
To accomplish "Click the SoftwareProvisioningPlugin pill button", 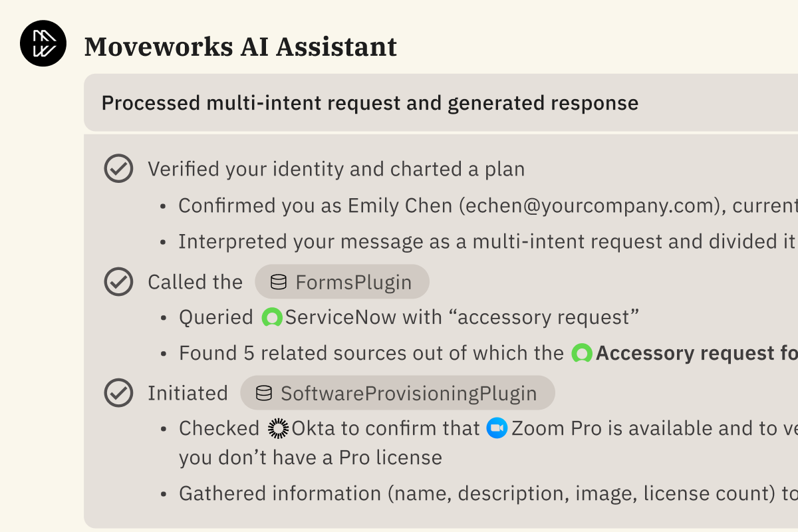I will coord(398,392).
